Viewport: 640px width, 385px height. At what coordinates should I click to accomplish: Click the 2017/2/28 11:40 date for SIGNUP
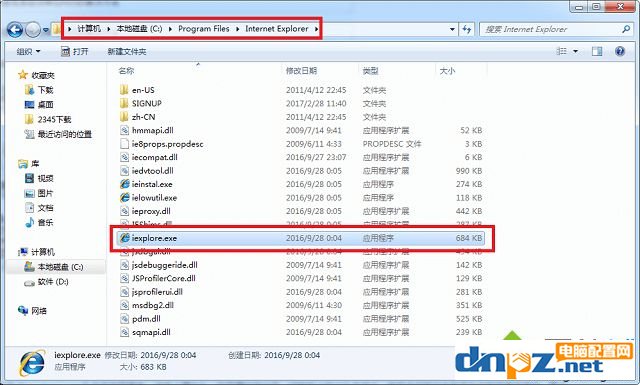[316, 103]
